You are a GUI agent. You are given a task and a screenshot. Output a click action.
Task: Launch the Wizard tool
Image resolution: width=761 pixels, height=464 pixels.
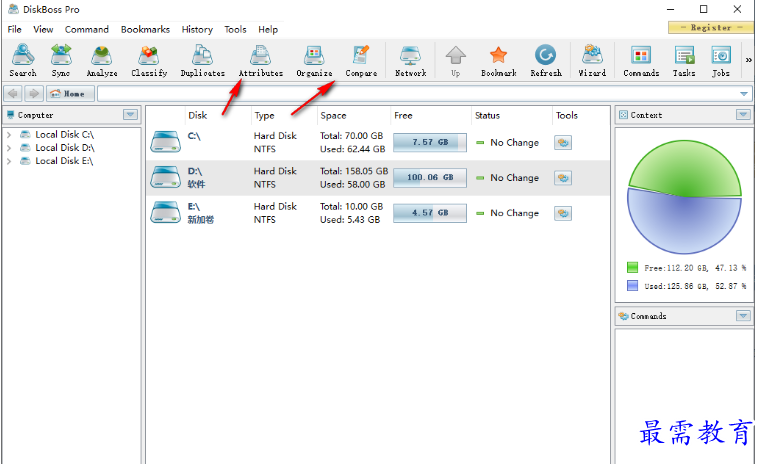592,60
